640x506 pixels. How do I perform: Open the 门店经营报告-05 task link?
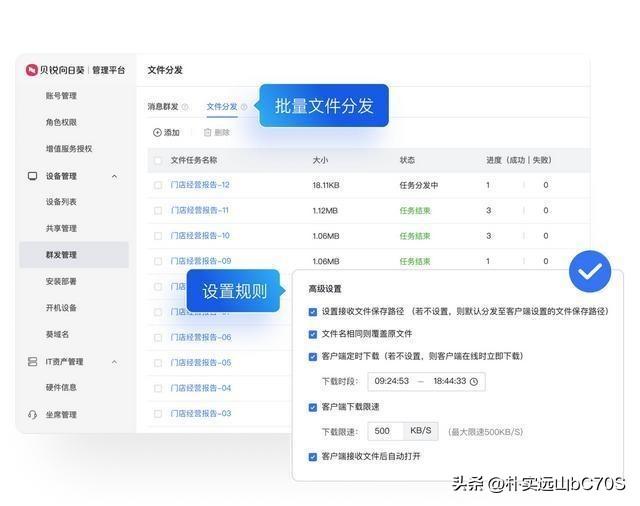(x=201, y=362)
